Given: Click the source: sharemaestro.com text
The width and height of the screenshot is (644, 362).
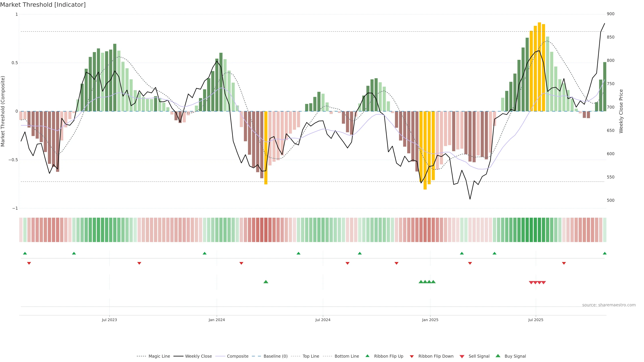Looking at the screenshot, I should [609, 305].
